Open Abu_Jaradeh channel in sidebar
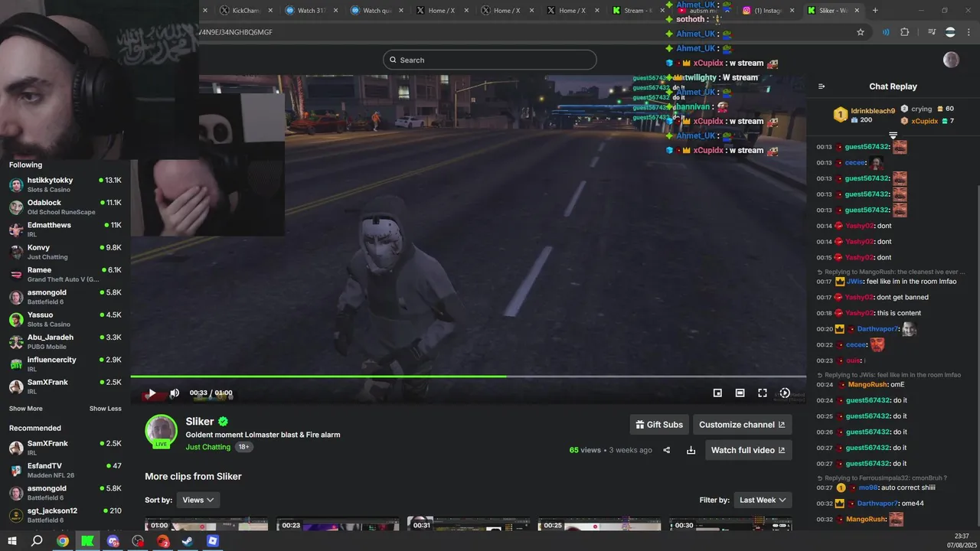980x551 pixels. (65, 341)
